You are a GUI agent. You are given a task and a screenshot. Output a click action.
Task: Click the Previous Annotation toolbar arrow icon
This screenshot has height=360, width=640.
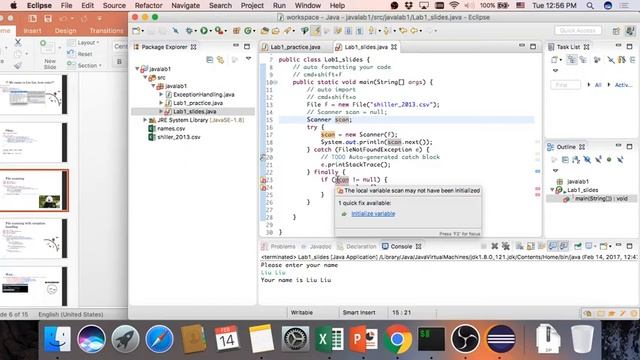coord(386,31)
